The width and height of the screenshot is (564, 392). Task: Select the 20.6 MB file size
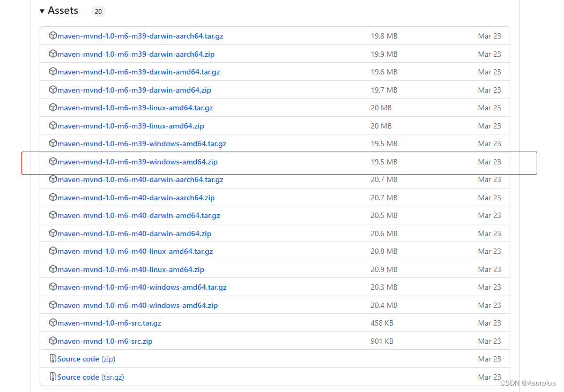click(x=384, y=233)
